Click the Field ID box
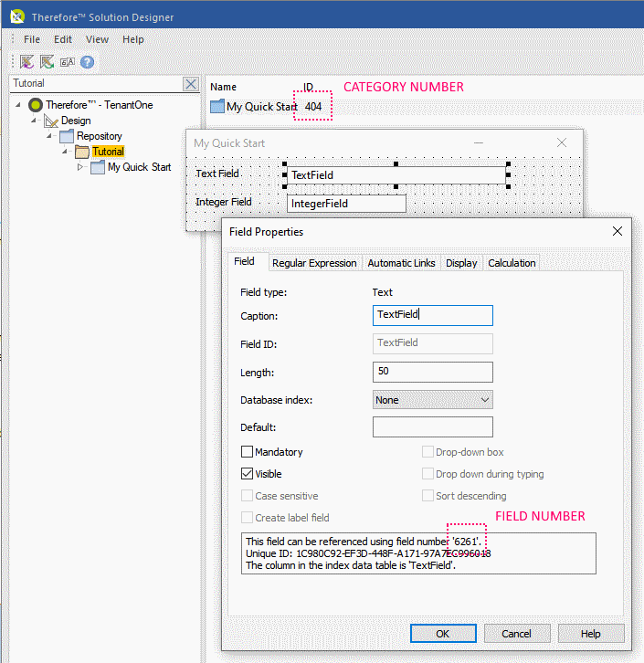 point(433,343)
